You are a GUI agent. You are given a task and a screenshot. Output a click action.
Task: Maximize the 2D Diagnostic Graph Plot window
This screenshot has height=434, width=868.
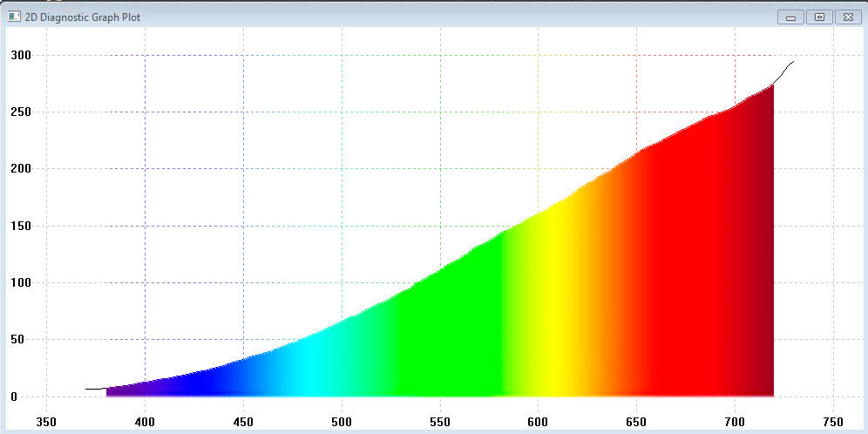click(819, 17)
